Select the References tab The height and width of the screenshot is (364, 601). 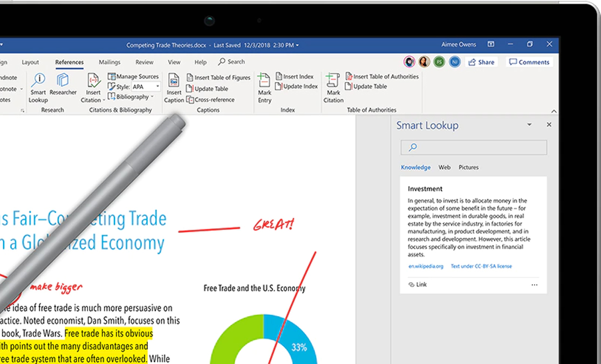[70, 62]
